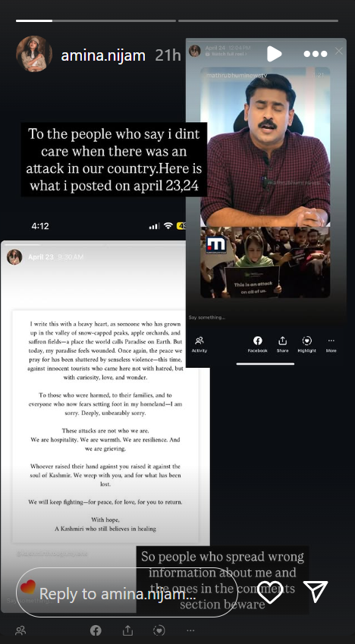Send story via paper plane icon
The height and width of the screenshot is (644, 355).
point(316,592)
